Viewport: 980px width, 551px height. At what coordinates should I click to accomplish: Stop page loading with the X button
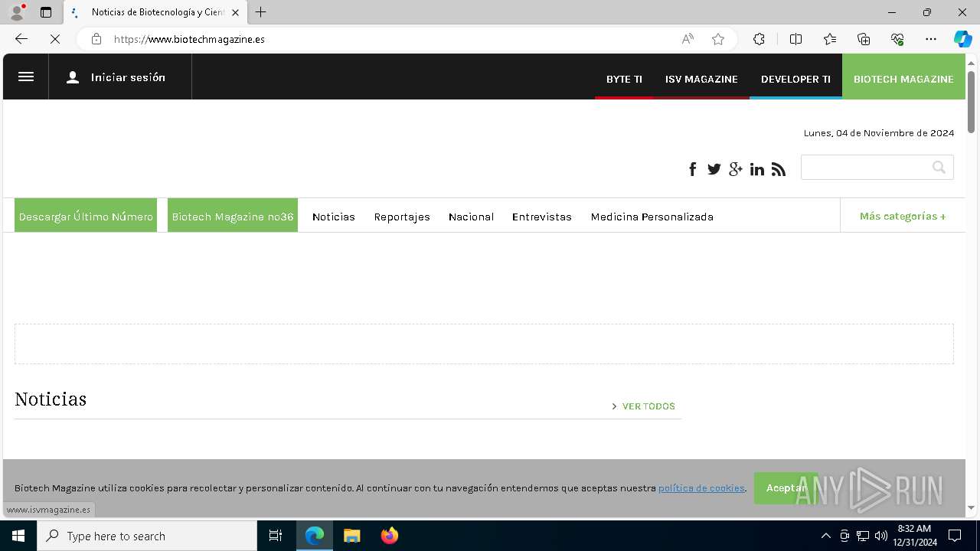point(55,39)
